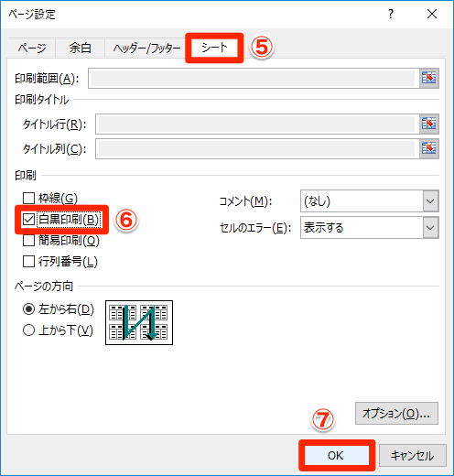Open the コメント(M) dropdown
Viewport: 454px width, 476px height.
(x=430, y=201)
